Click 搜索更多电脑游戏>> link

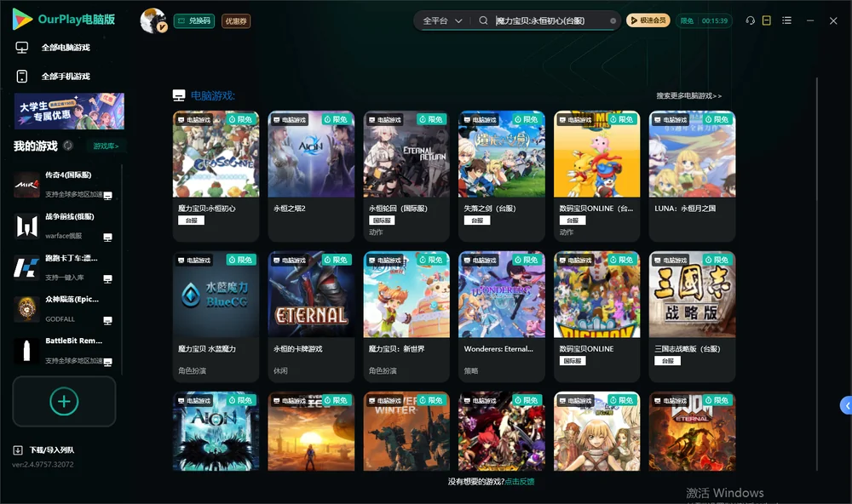[x=688, y=95]
